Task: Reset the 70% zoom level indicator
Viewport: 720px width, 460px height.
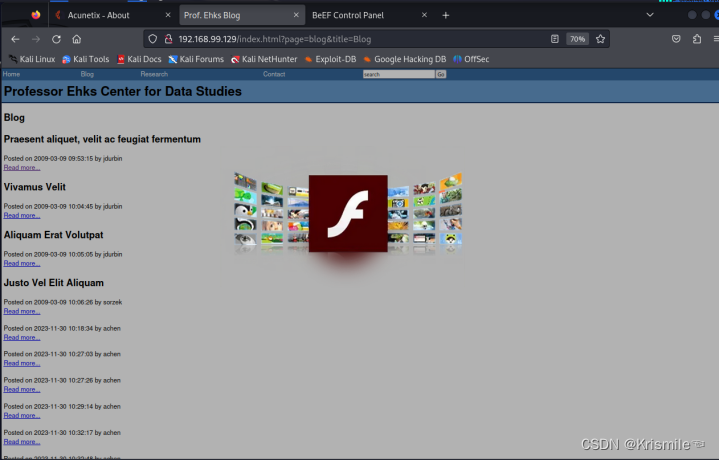Action: point(577,39)
